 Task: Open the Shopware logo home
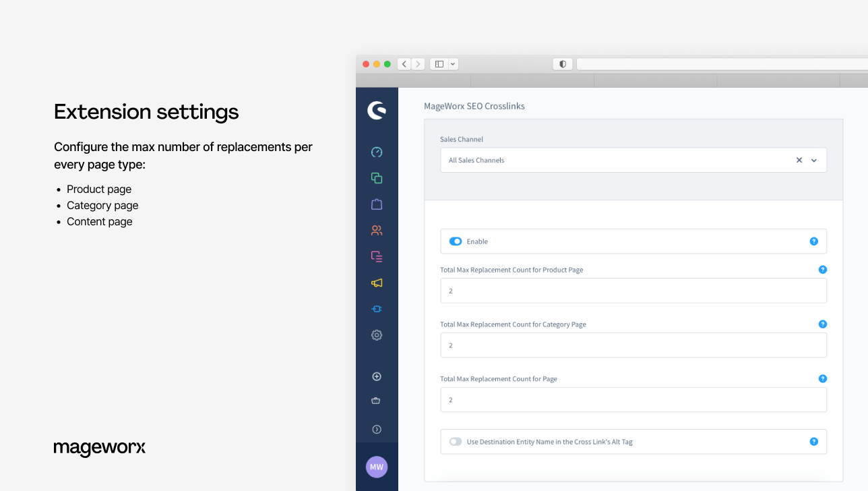377,111
